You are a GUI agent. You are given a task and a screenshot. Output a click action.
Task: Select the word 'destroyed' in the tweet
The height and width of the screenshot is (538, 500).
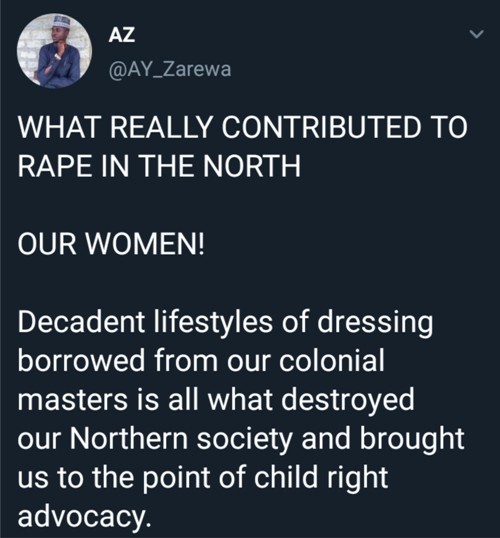348,400
